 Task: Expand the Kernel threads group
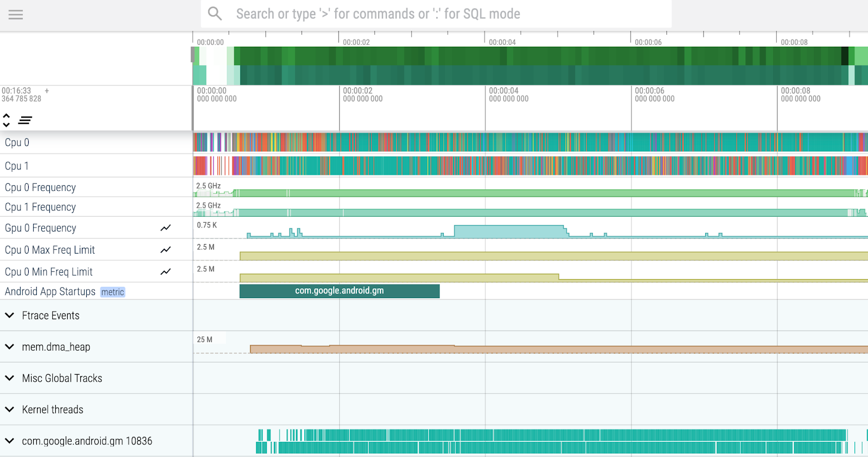pyautogui.click(x=10, y=410)
